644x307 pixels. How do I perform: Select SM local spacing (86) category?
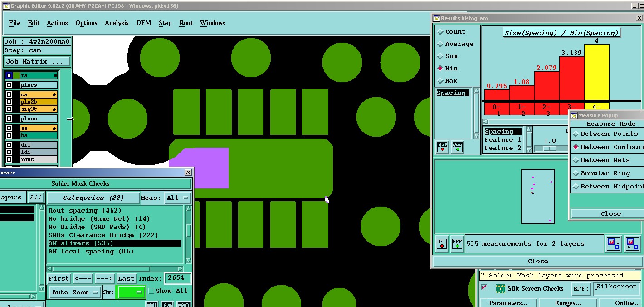pyautogui.click(x=91, y=252)
